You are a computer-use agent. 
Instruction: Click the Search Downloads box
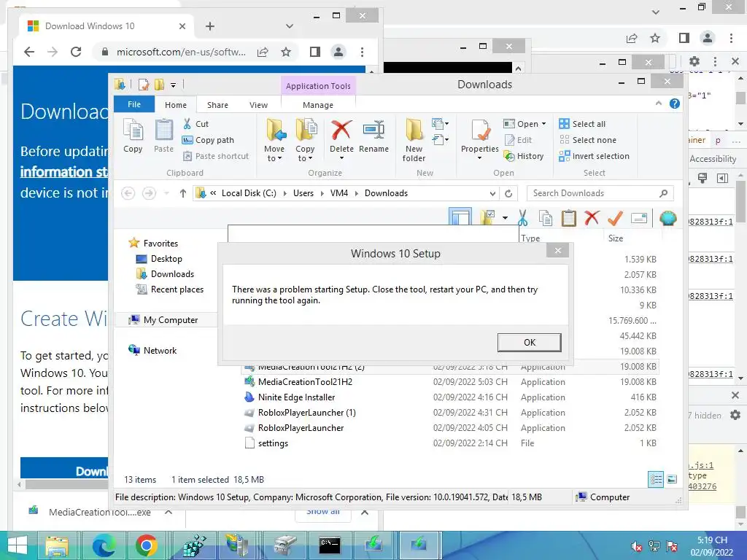pos(600,193)
